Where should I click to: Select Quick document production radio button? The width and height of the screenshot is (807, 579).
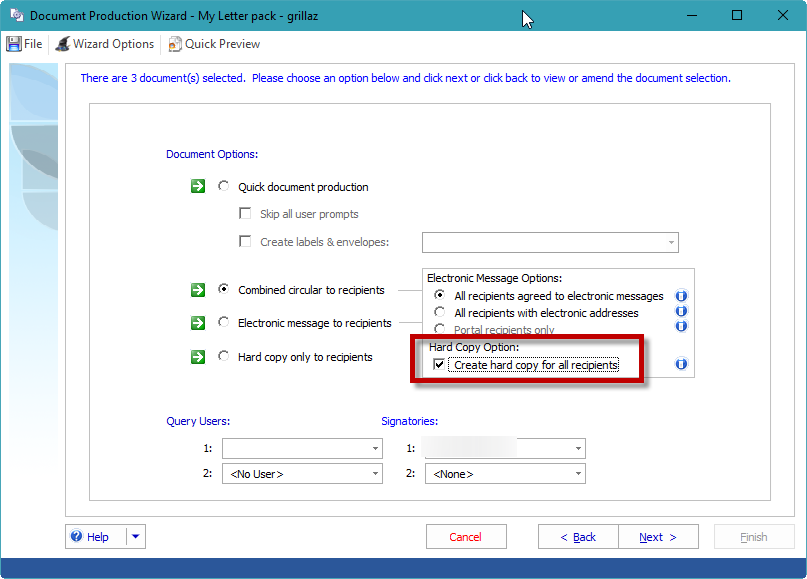[224, 187]
